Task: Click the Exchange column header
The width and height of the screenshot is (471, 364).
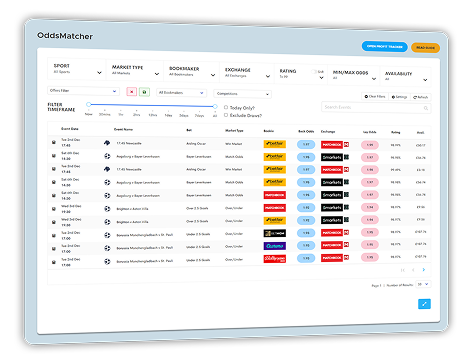Action: (328, 131)
